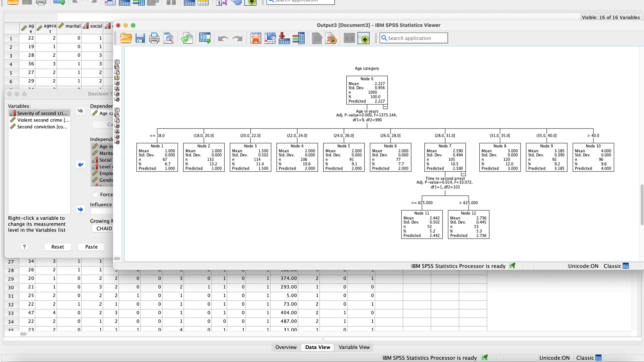
Task: Click the Data Editor horizontal scrollbar thumb
Action: tap(23, 334)
